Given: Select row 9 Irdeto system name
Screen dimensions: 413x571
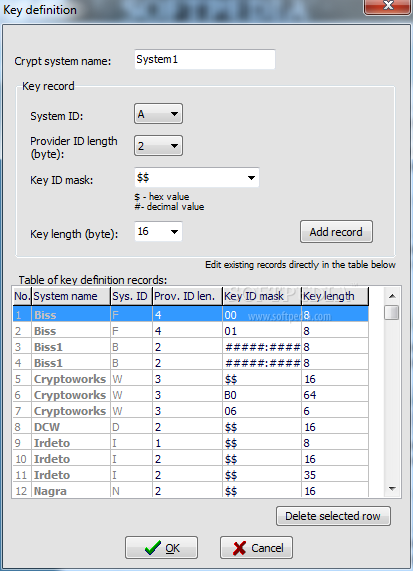Looking at the screenshot, I should coord(71,443).
